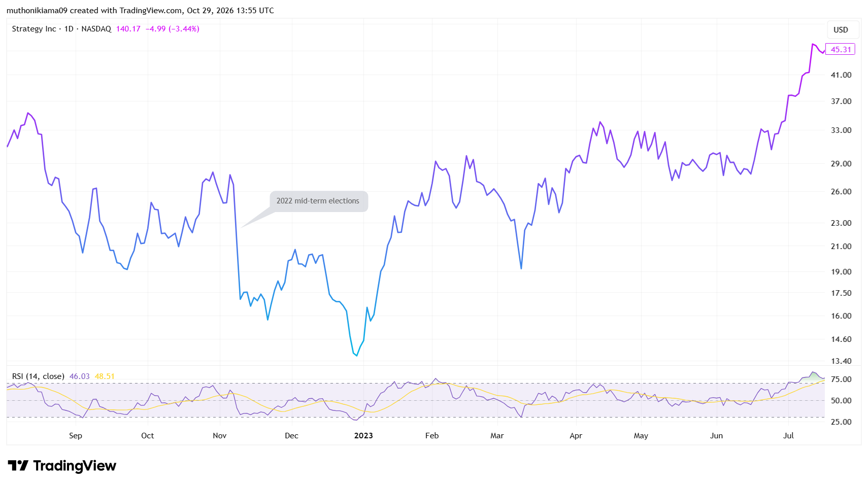
Task: Click the 21.00 price scale label
Action: (841, 247)
